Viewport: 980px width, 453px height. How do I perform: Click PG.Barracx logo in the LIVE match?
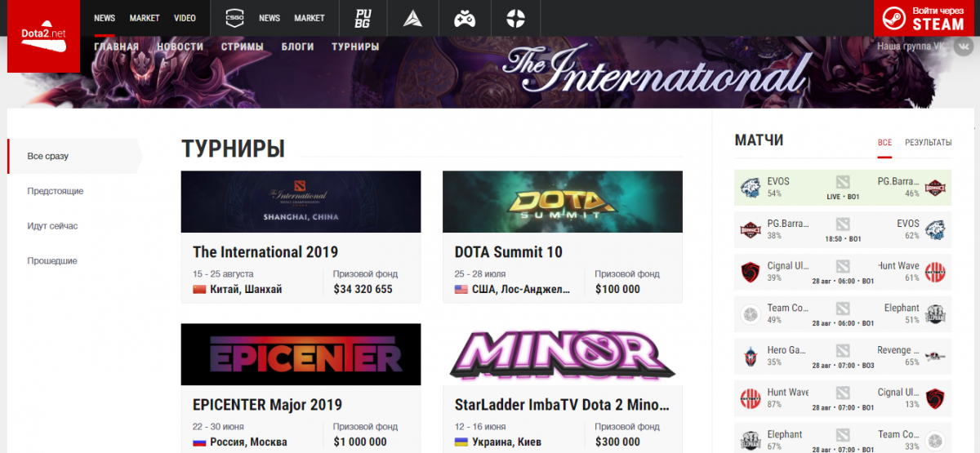tap(934, 188)
